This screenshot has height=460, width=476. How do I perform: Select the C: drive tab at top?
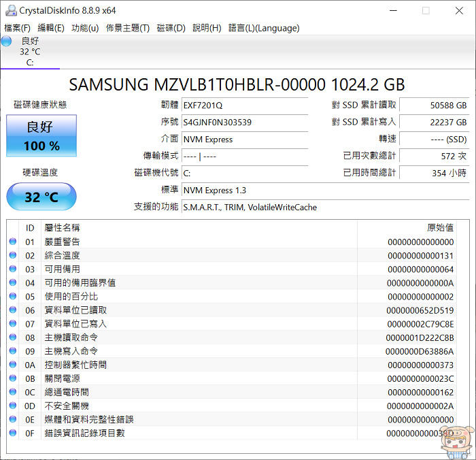[30, 52]
